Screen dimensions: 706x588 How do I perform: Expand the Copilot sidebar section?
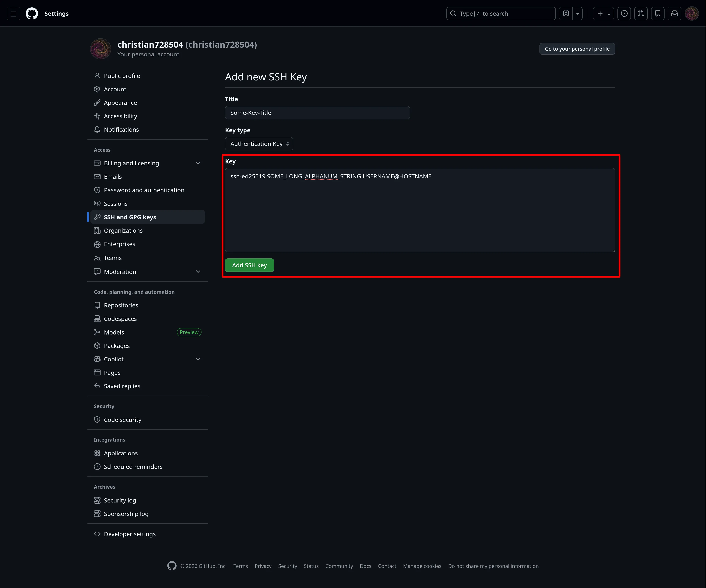(198, 359)
